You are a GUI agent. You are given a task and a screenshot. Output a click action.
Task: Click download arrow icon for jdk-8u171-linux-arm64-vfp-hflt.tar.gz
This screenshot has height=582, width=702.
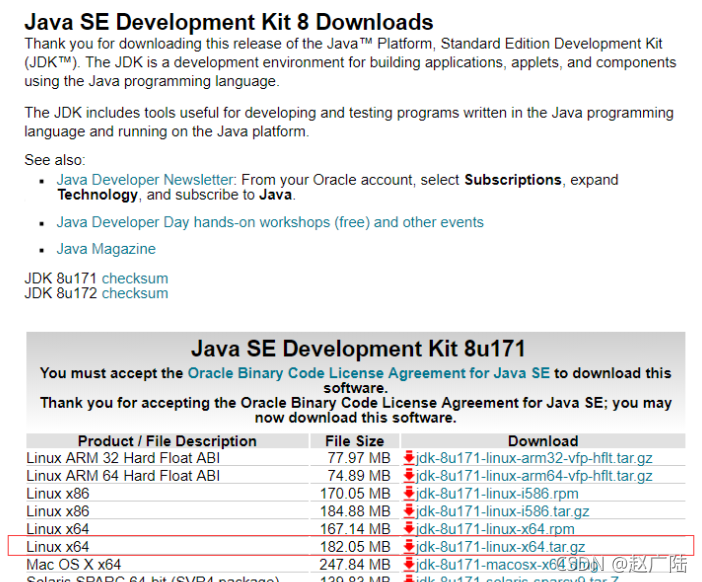tap(409, 475)
